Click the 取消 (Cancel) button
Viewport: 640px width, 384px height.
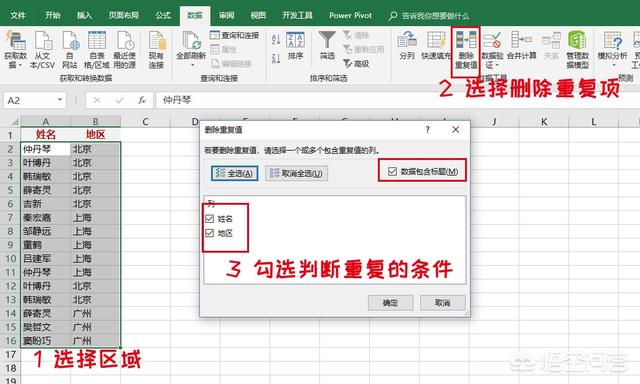[x=442, y=303]
